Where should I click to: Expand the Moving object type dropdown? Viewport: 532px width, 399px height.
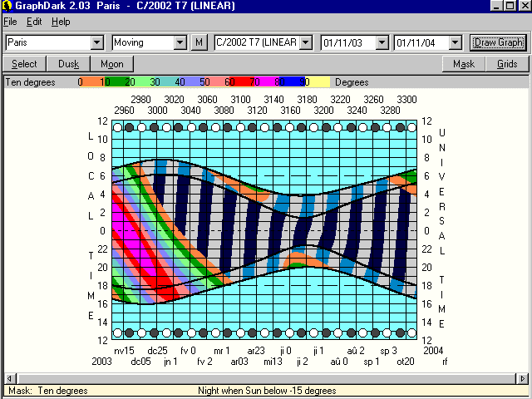coord(180,42)
